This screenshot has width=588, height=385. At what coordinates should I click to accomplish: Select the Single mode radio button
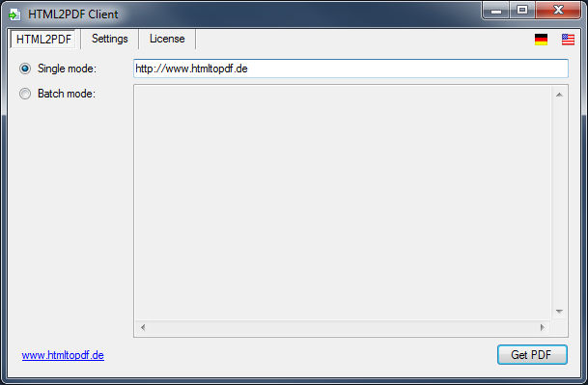tap(25, 69)
